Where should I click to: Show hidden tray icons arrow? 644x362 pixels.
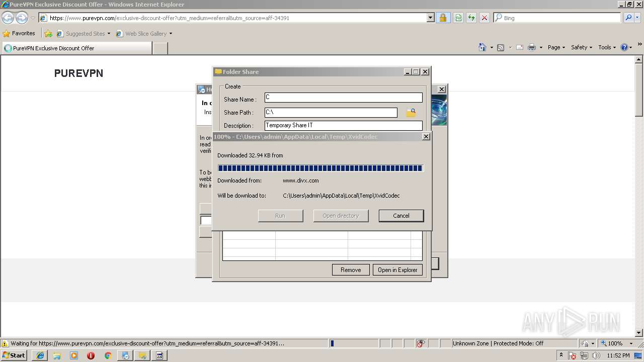[x=561, y=355]
